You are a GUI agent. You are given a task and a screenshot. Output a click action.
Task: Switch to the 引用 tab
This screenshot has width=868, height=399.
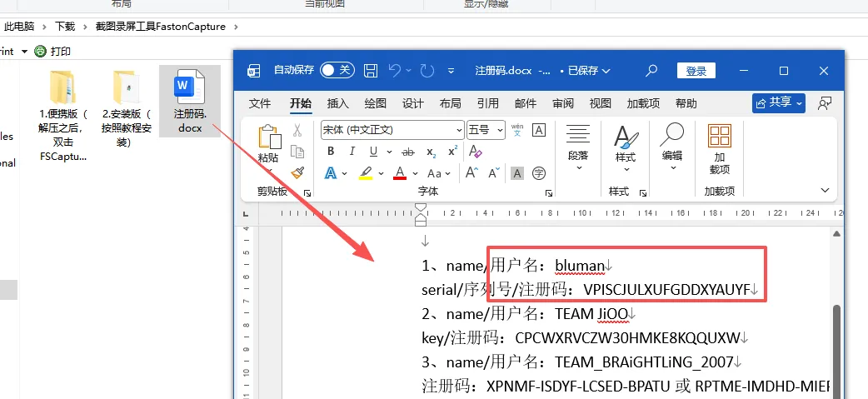click(487, 103)
